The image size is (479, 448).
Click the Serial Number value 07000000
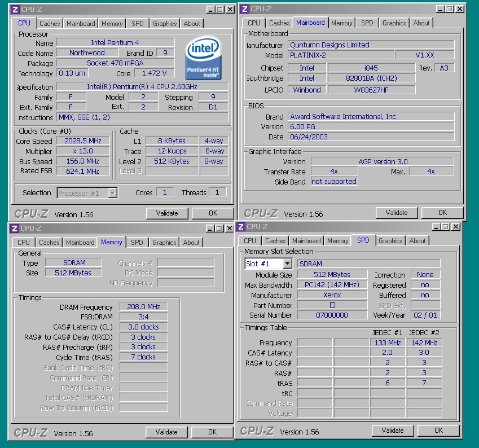click(332, 315)
